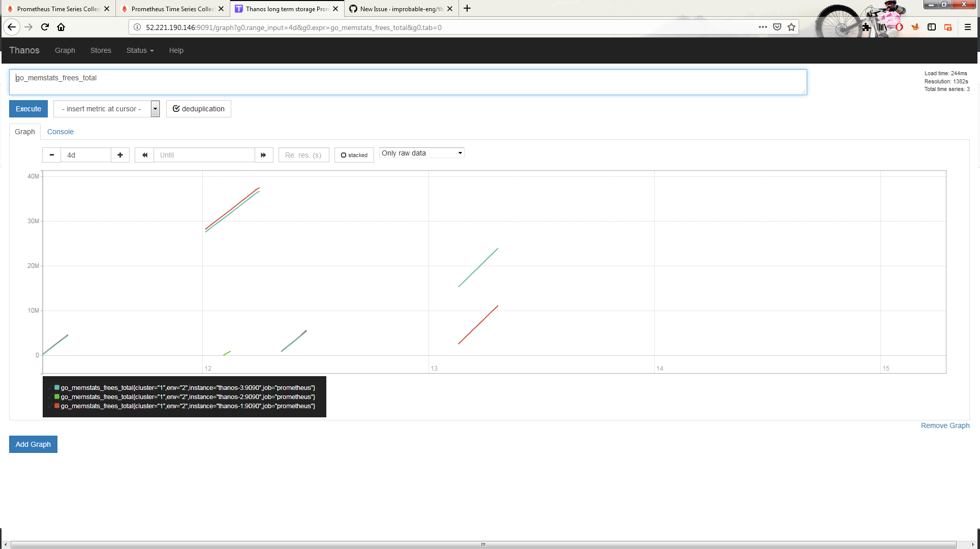Click the rewind end time arrows
The image size is (980, 549).
point(144,155)
